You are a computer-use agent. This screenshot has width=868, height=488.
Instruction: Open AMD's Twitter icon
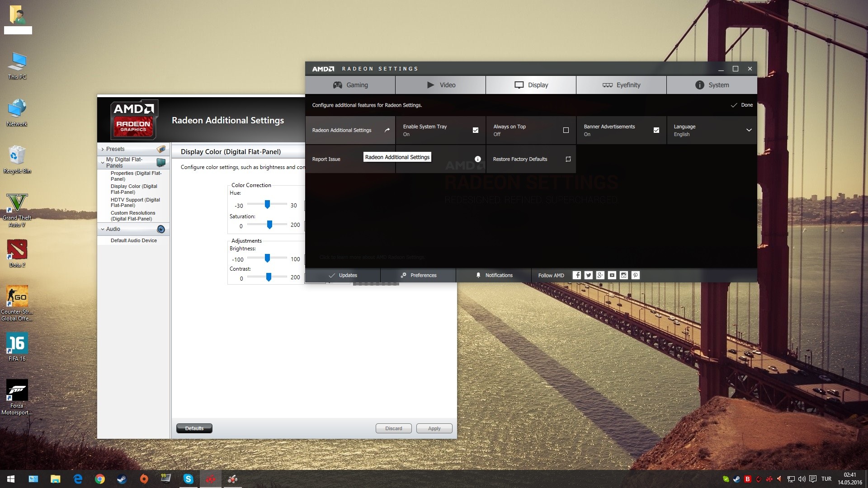point(589,275)
